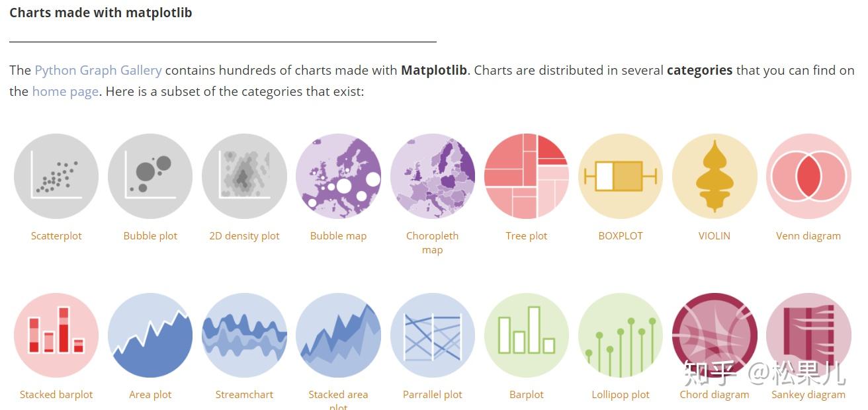868x410 pixels.
Task: Open the Parrallel plot text link
Action: [433, 394]
